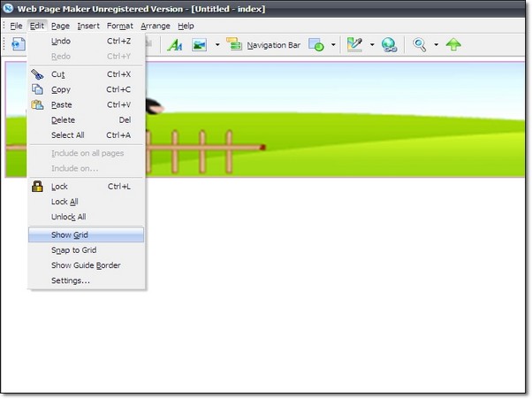Open the Help menu

click(x=186, y=26)
